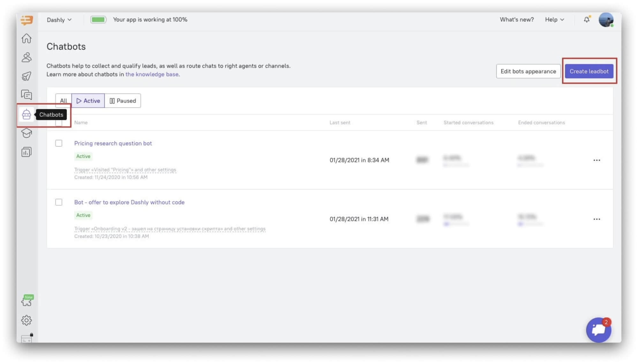The image size is (638, 364).
Task: Click the Chatbots sidebar icon
Action: point(26,114)
